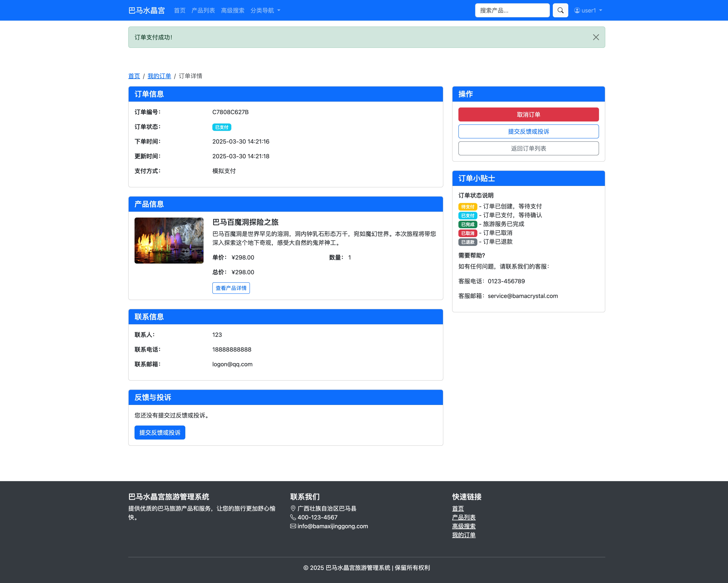The image size is (728, 583).
Task: Click the cave product thumbnail image
Action: 169,241
